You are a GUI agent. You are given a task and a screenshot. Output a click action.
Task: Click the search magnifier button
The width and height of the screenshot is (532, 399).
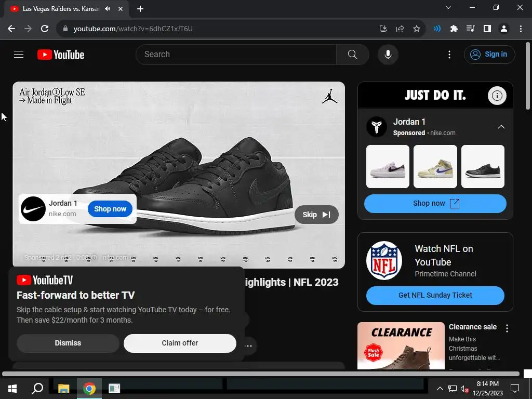[x=353, y=54]
